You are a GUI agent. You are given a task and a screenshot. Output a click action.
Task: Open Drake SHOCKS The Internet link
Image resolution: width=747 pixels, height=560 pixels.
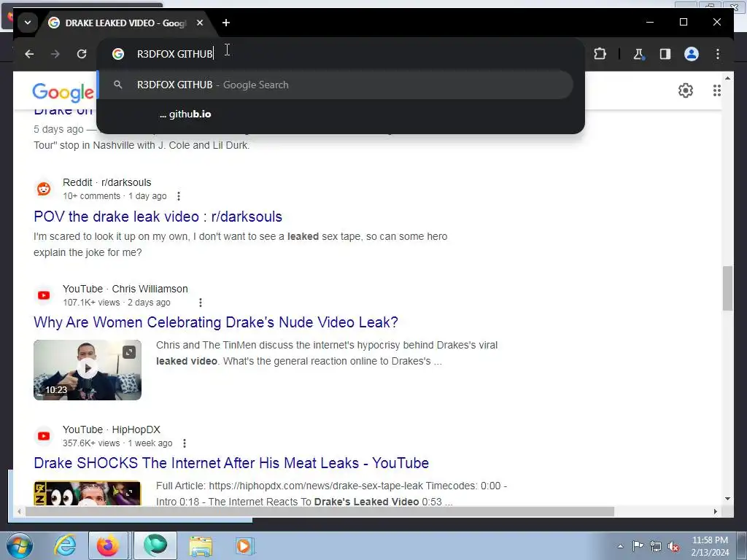click(231, 463)
